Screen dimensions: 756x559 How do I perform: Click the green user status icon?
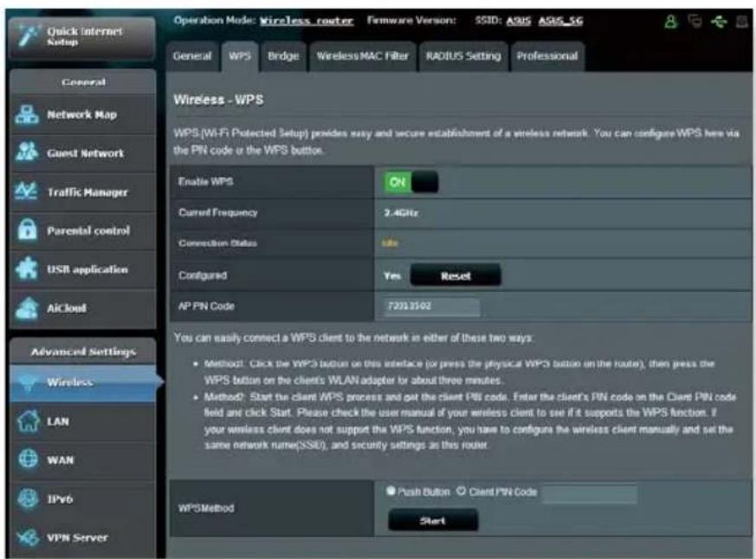[x=670, y=22]
